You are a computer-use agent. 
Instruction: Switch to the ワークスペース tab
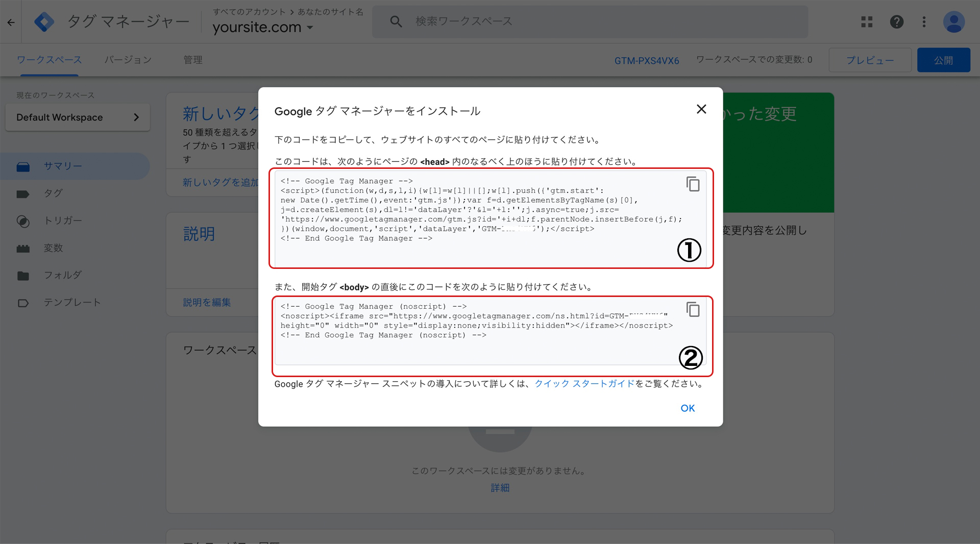pyautogui.click(x=50, y=60)
